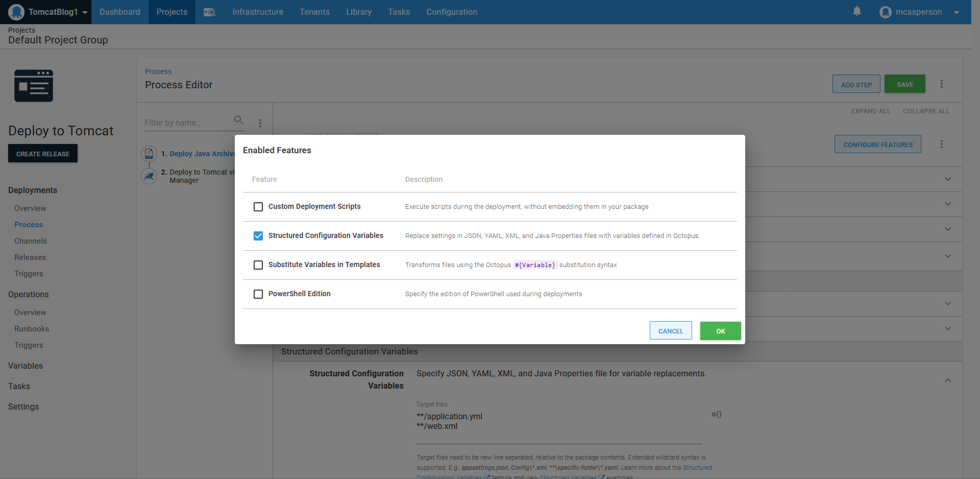Enable Substitute Variables in Templates checkbox
The height and width of the screenshot is (479, 980).
(x=258, y=265)
